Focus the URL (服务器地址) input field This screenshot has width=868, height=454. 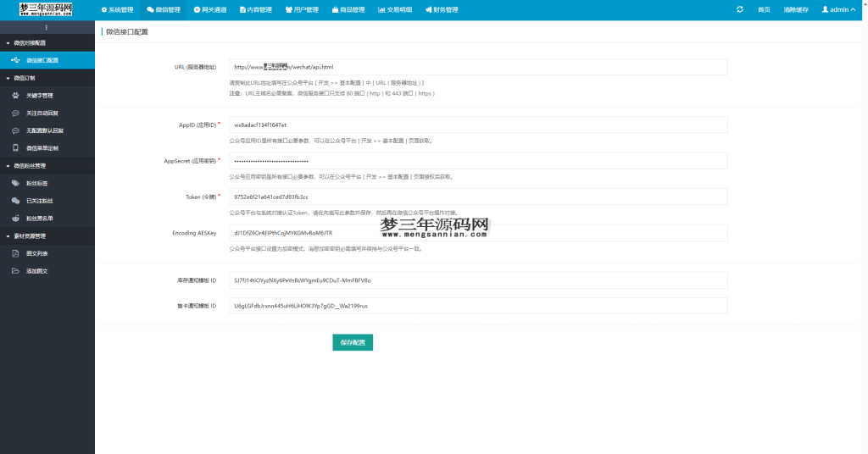pos(478,67)
